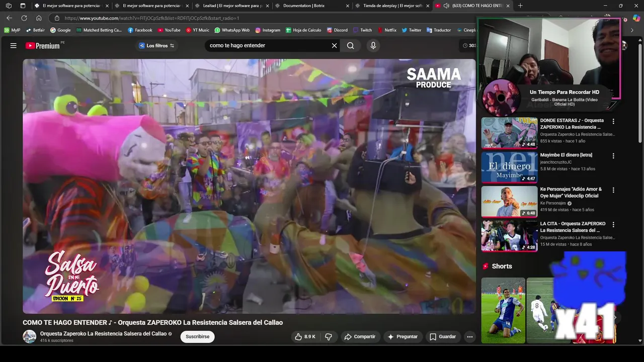
Task: Open the YouTube hamburger guide menu
Action: point(14,45)
